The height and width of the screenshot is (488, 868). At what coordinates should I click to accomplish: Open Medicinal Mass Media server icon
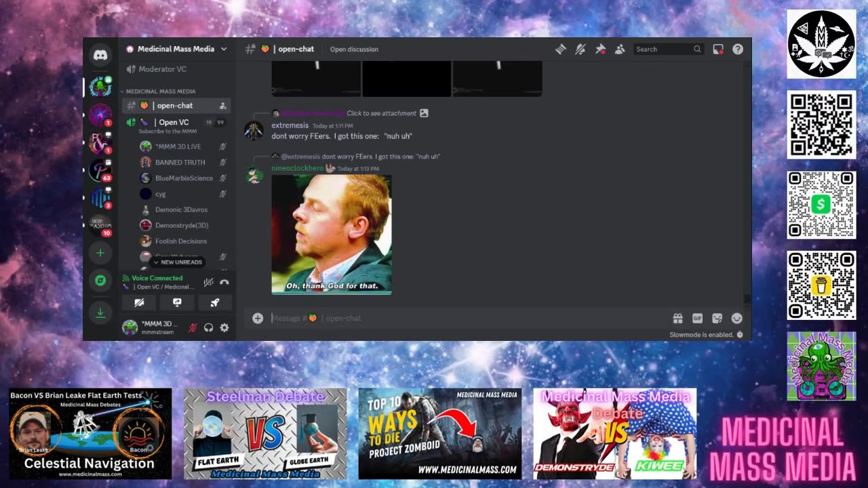tap(100, 87)
